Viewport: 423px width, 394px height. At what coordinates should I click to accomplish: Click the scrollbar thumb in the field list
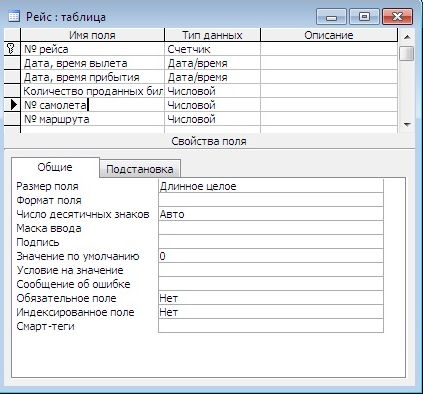(x=407, y=53)
